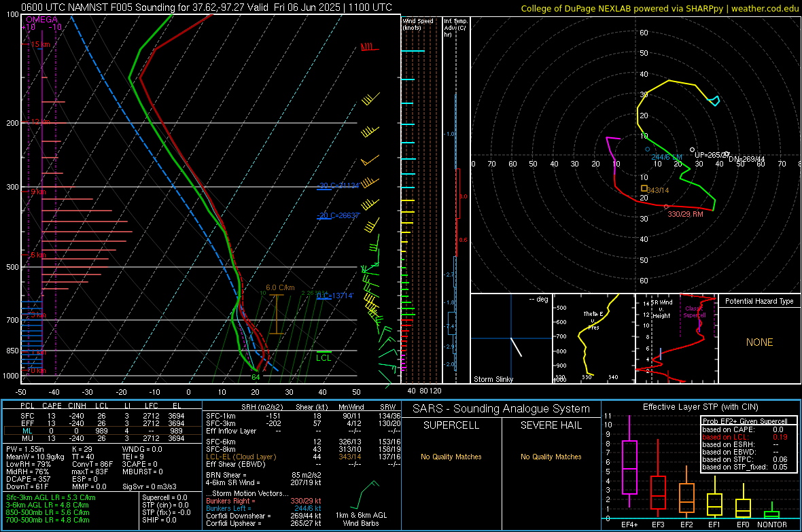Click the MeanW = 10.9g/kg value
802x532 pixels.
click(35, 457)
